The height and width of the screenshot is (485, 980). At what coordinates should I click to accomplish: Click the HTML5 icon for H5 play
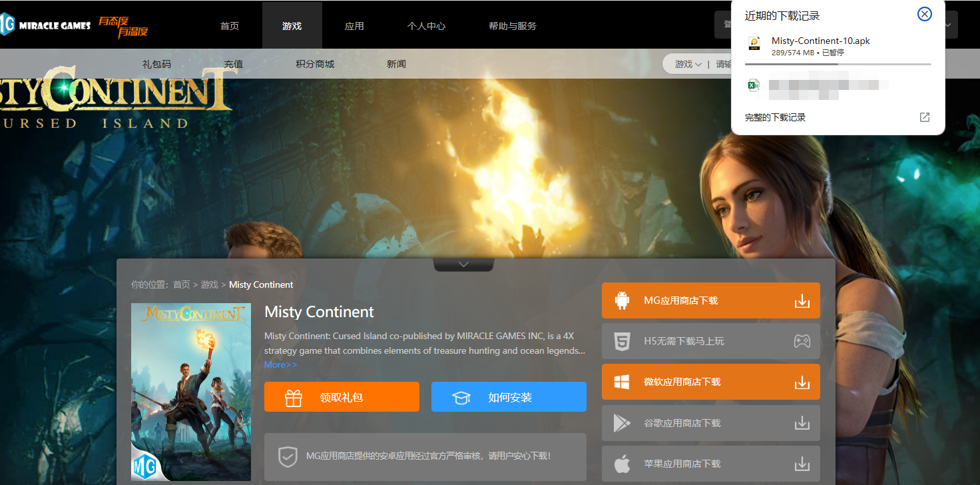[622, 342]
